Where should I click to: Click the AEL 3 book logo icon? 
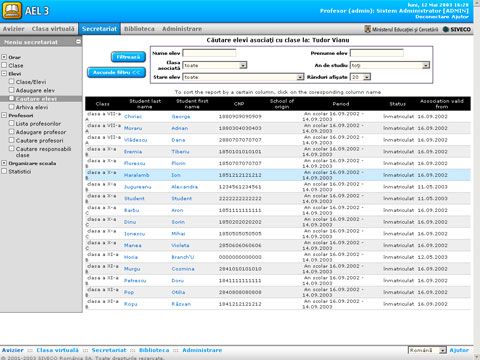12,10
